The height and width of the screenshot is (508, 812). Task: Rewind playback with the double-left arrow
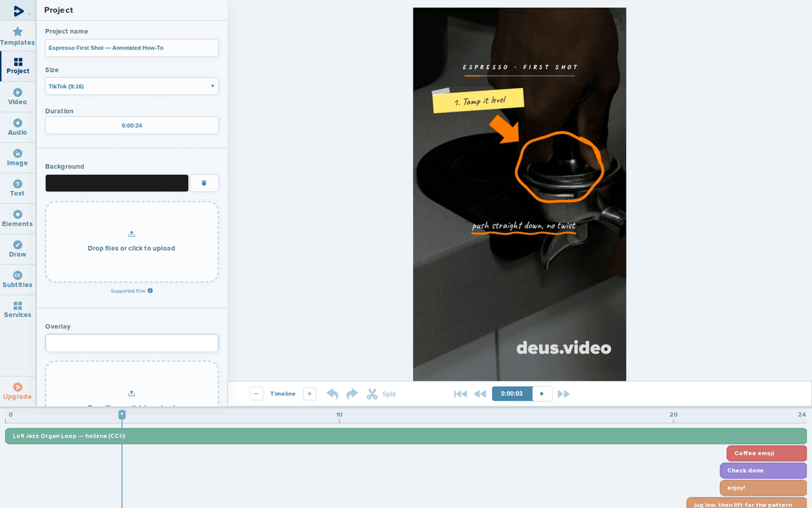pyautogui.click(x=480, y=394)
